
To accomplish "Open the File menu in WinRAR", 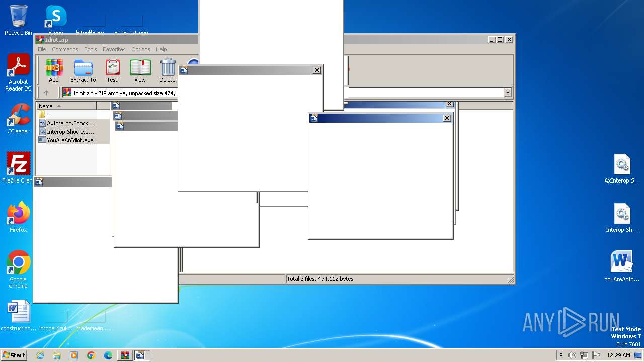I will click(x=42, y=49).
